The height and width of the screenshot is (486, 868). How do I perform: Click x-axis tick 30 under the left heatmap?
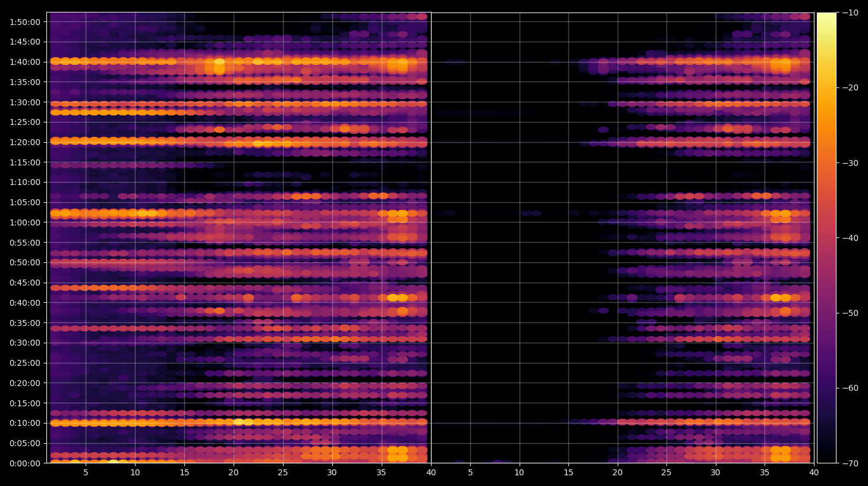coord(332,473)
